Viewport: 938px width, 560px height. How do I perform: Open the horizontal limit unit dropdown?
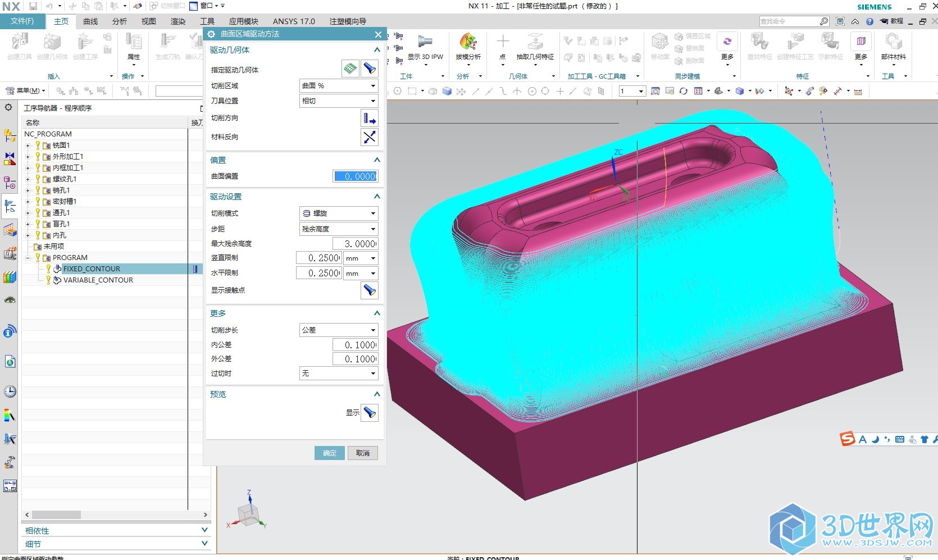point(361,274)
